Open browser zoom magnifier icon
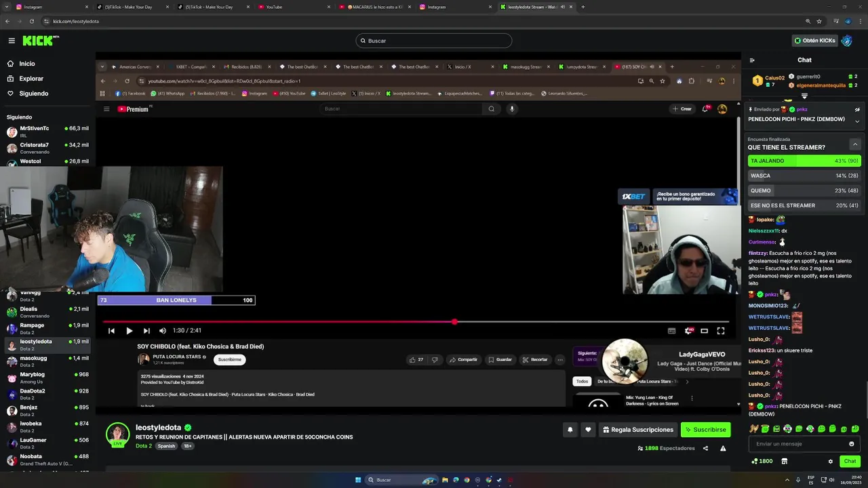 tap(808, 21)
